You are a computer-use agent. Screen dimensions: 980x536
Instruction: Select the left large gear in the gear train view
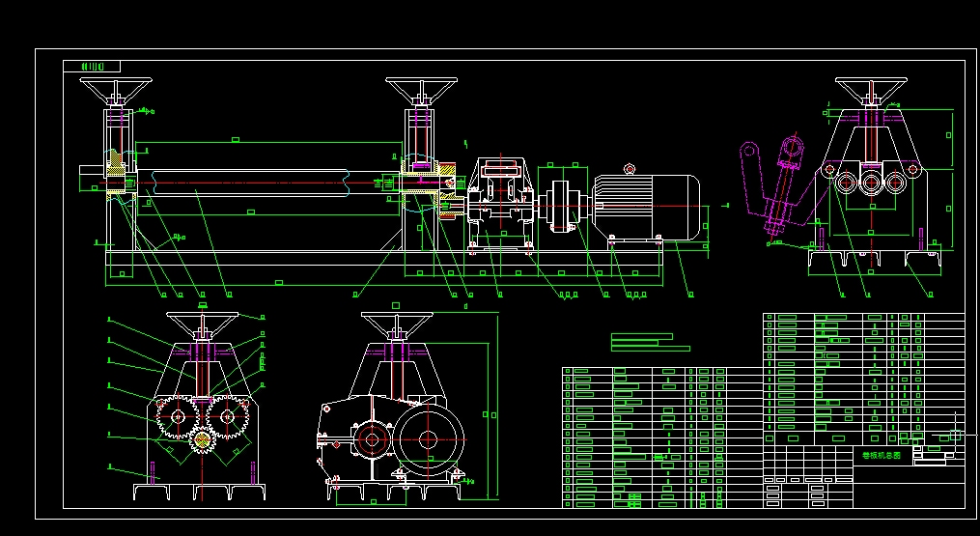click(x=178, y=416)
